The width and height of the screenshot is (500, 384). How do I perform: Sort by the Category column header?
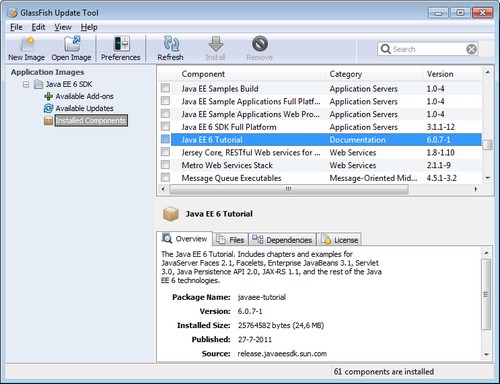pyautogui.click(x=374, y=74)
